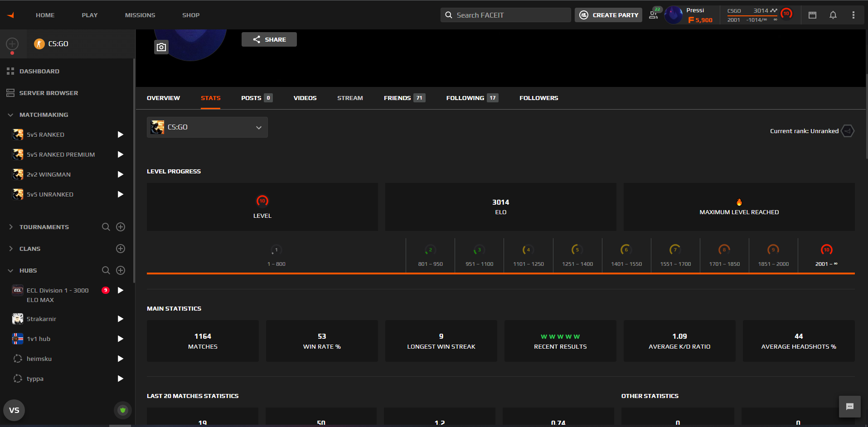Open MISSIONS in the top navigation
The height and width of the screenshot is (427, 868).
tap(140, 15)
